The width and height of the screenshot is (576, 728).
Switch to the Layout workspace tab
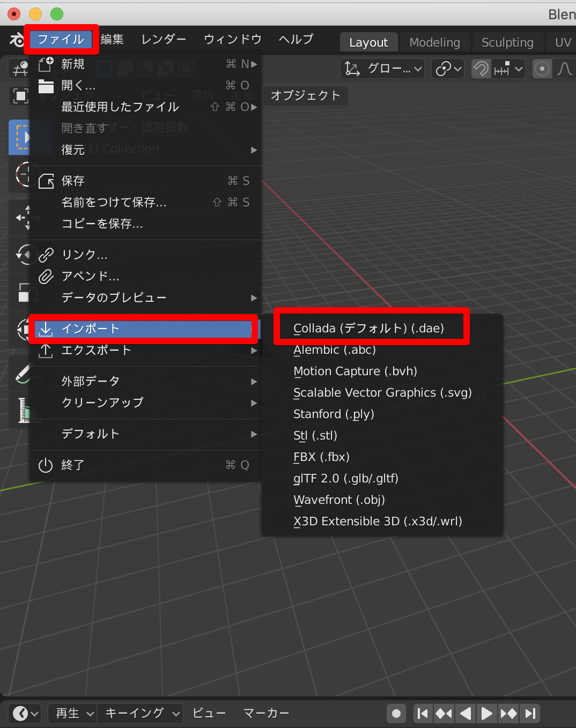(x=368, y=42)
